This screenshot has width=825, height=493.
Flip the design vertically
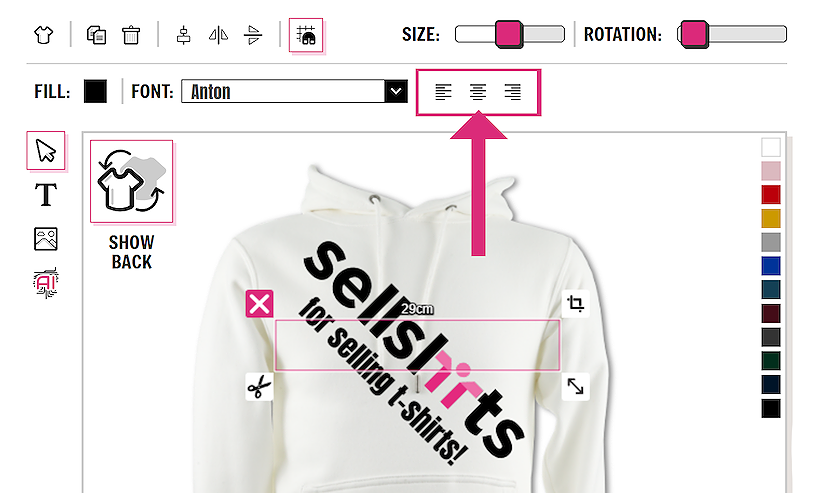coord(253,35)
